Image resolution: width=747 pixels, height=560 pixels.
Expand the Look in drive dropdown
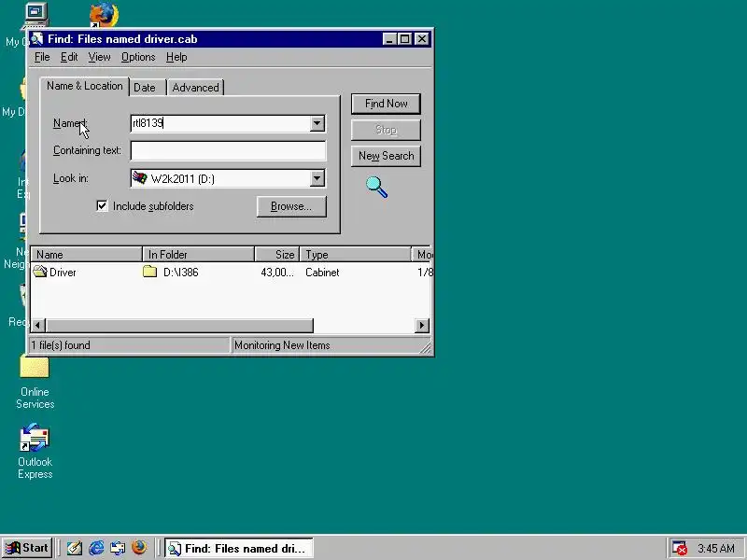pos(317,178)
